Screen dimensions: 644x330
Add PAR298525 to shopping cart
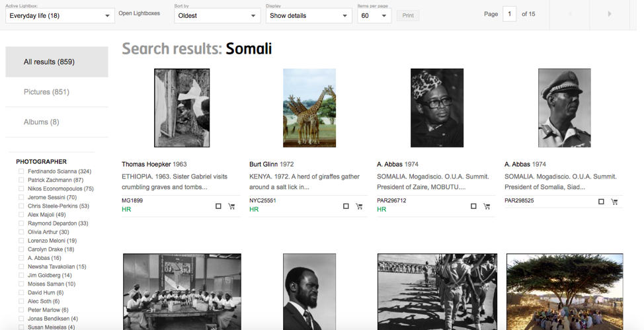[614, 202]
